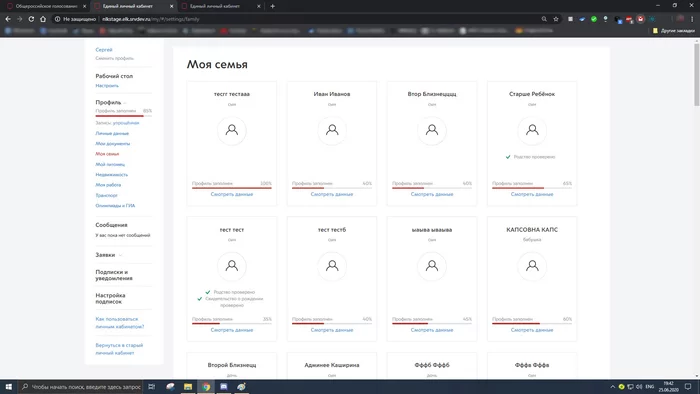The image size is (700, 394).
Task: View data for Иван Иванов
Action: [332, 194]
